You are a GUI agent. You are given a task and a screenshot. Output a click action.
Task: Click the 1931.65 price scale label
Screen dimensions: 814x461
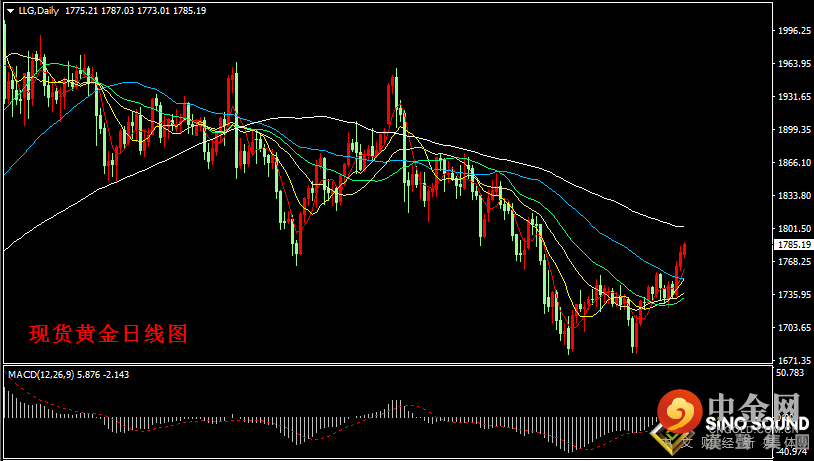click(x=794, y=97)
